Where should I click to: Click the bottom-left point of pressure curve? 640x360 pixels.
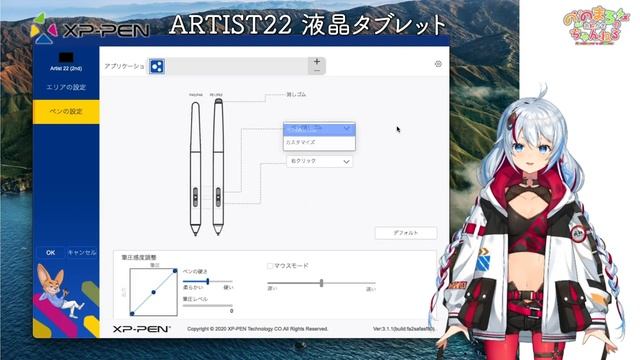coord(132,313)
